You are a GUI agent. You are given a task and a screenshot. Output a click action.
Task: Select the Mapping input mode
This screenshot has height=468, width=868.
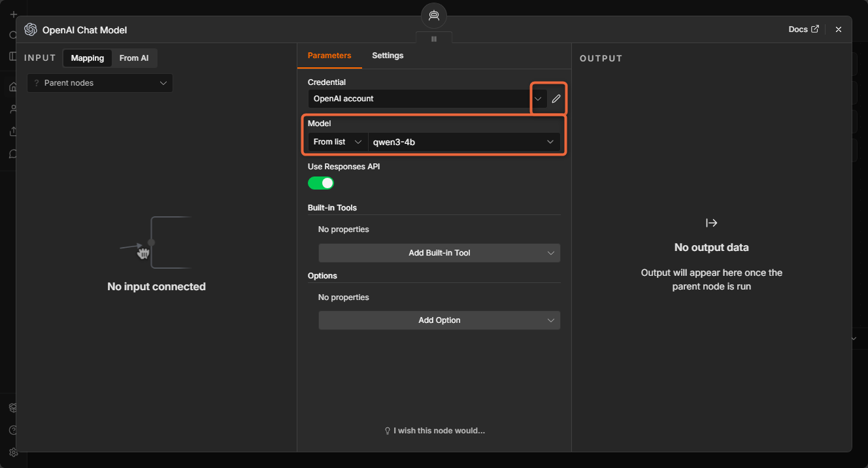tap(88, 58)
